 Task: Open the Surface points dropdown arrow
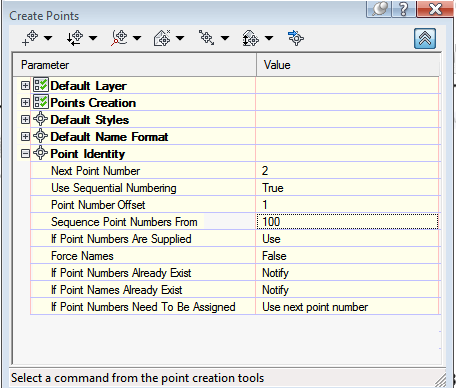(x=180, y=38)
